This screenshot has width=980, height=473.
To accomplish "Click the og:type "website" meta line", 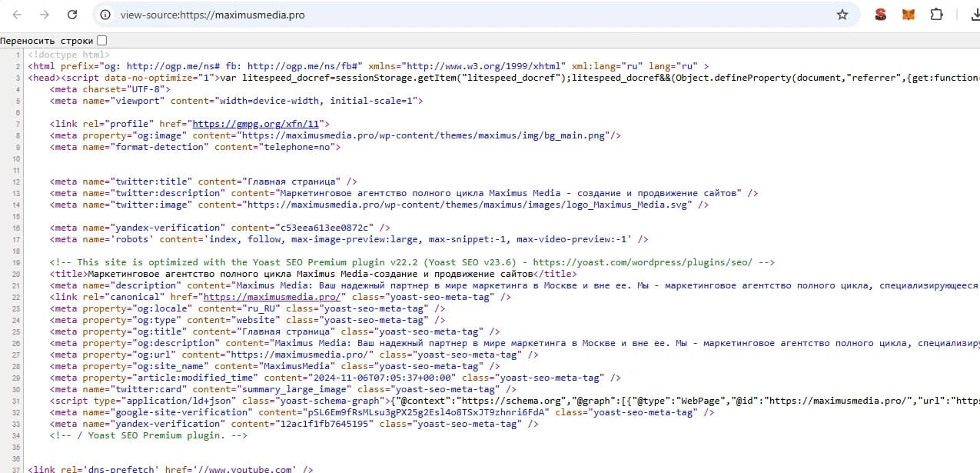I will pos(247,320).
